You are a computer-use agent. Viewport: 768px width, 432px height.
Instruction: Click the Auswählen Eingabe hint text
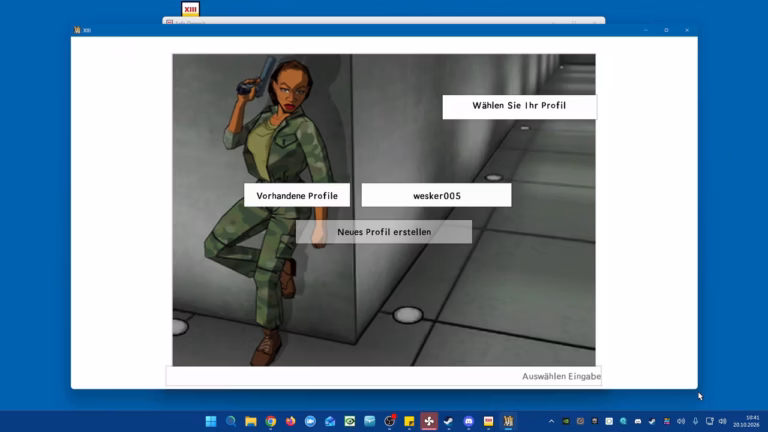[561, 376]
